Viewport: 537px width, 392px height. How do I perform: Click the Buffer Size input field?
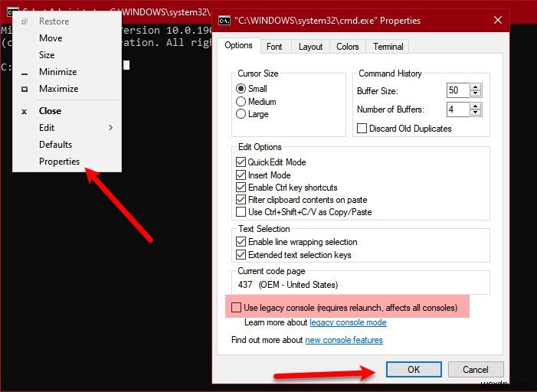coord(458,90)
